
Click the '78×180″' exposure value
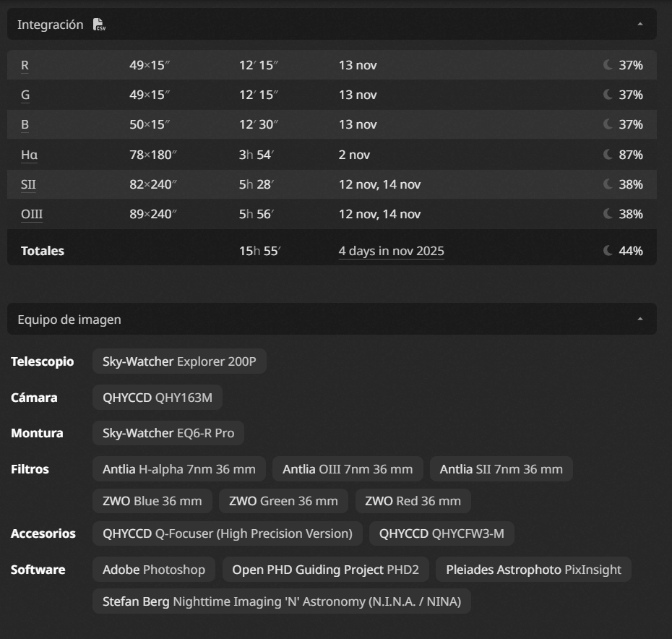point(153,155)
